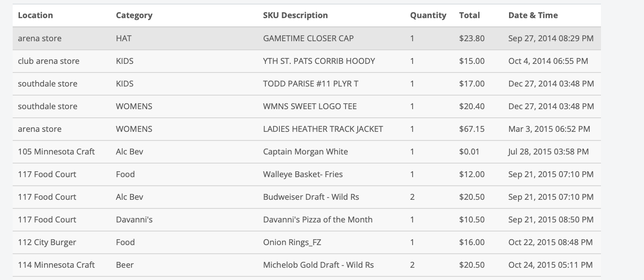The height and width of the screenshot is (280, 644).
Task: Click Budweiser Draft - Wild Rs row
Action: click(x=307, y=197)
